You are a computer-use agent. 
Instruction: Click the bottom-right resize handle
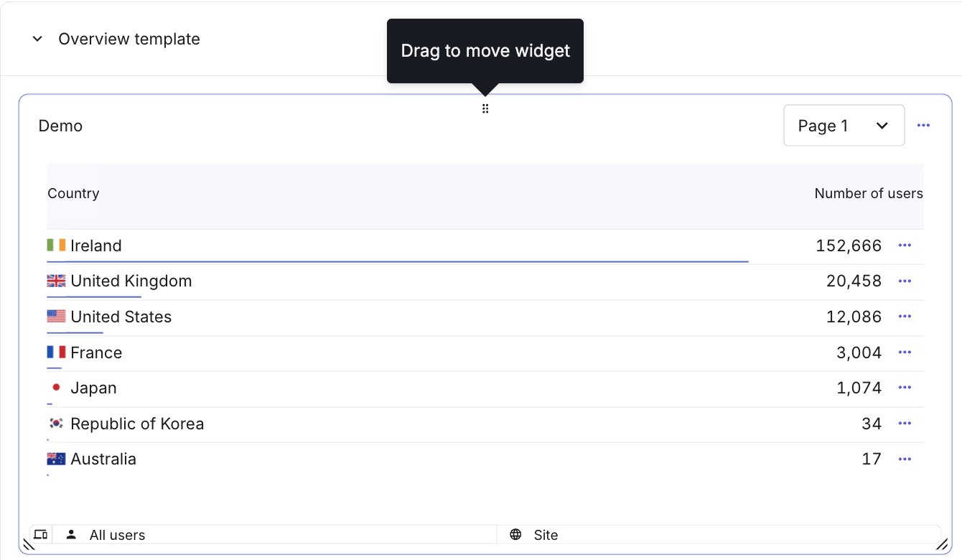click(941, 544)
